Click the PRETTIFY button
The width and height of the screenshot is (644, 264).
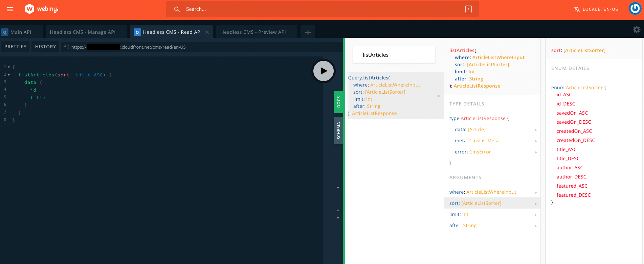(x=15, y=47)
